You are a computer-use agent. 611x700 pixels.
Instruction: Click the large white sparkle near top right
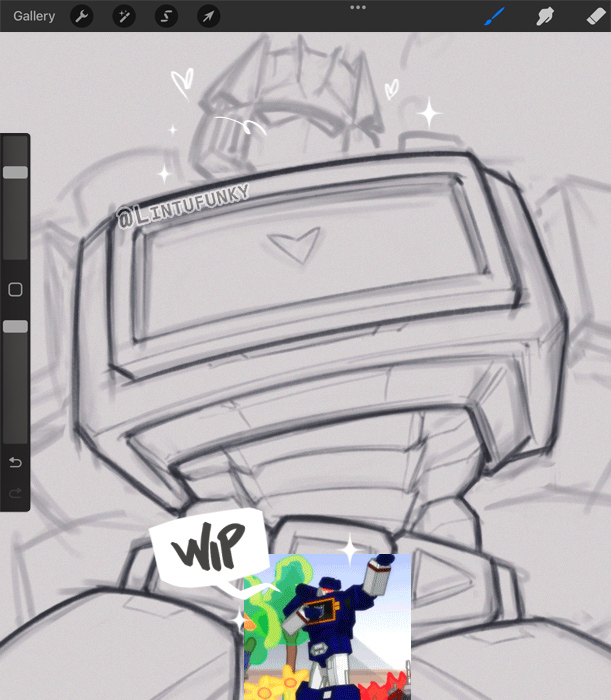pos(429,113)
